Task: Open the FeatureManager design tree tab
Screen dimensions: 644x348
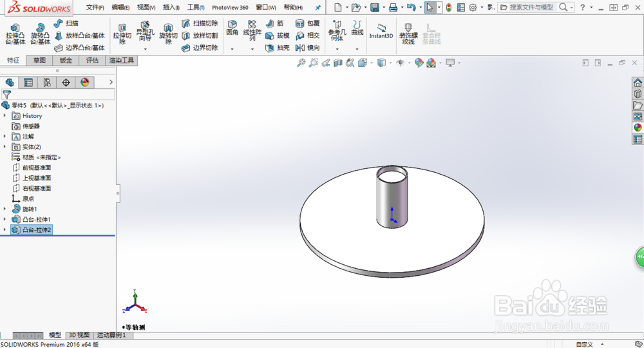Action: click(10, 82)
